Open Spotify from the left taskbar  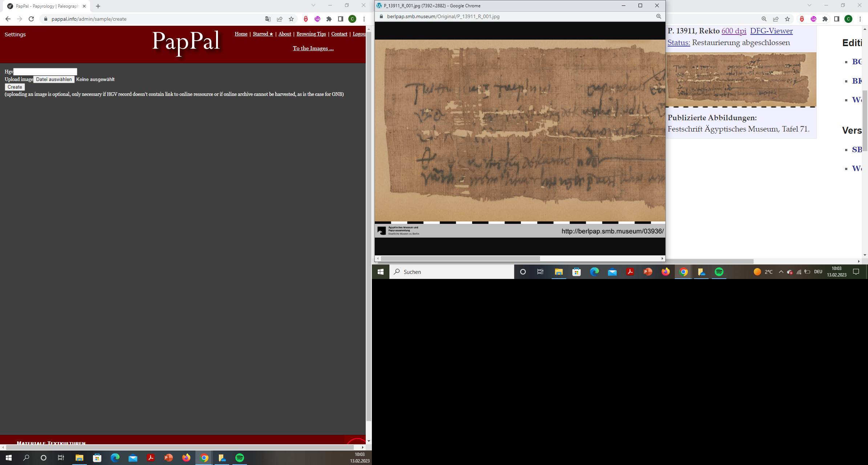point(240,458)
